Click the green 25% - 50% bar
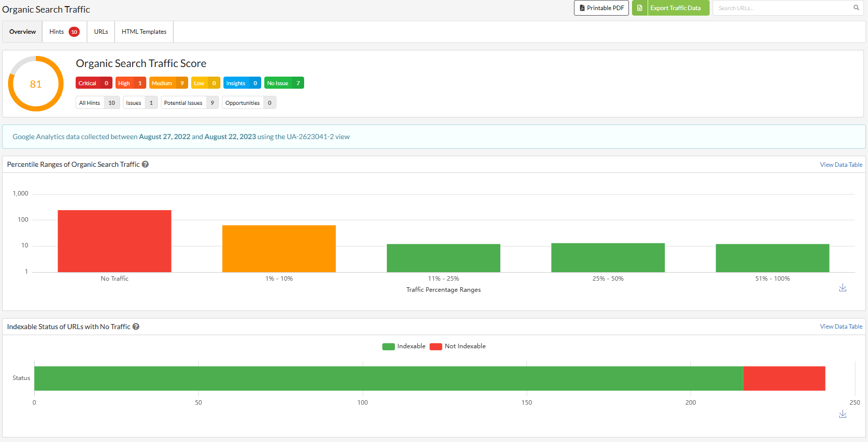This screenshot has height=442, width=868. pyautogui.click(x=608, y=258)
